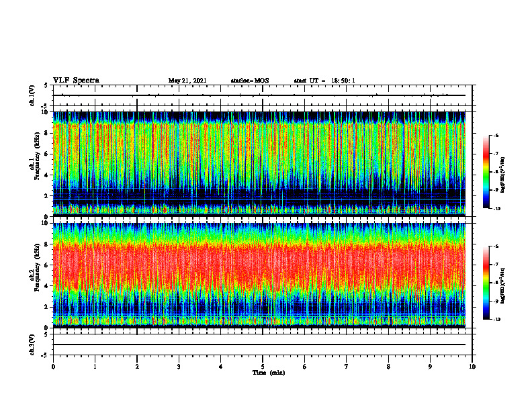Select the "ch.1 Frequency (kHz)" axis label

coord(35,156)
